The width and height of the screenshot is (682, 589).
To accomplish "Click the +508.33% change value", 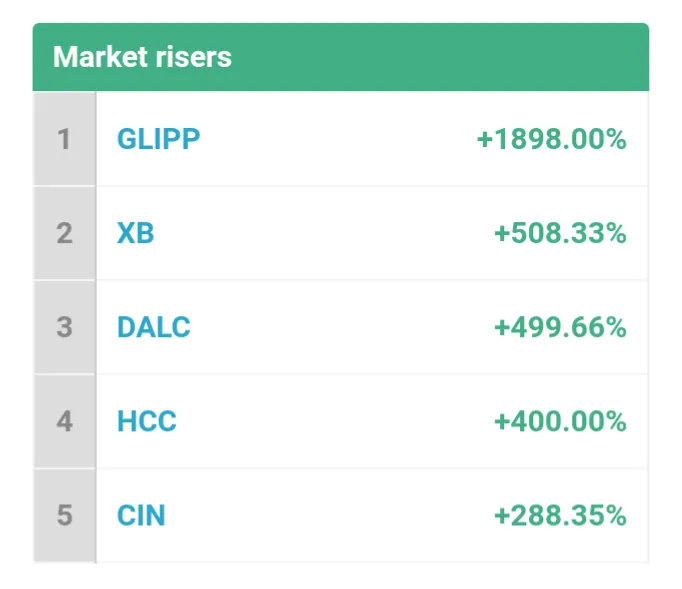I will [x=560, y=233].
